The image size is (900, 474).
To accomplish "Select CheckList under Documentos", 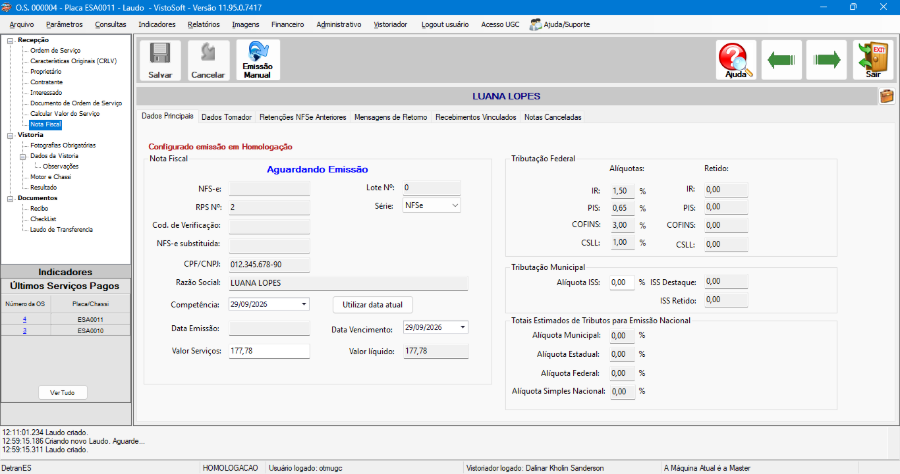I will 43,219.
